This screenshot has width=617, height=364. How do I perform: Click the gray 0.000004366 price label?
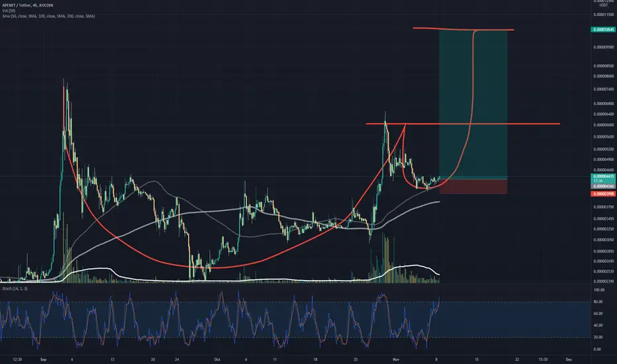(x=603, y=186)
